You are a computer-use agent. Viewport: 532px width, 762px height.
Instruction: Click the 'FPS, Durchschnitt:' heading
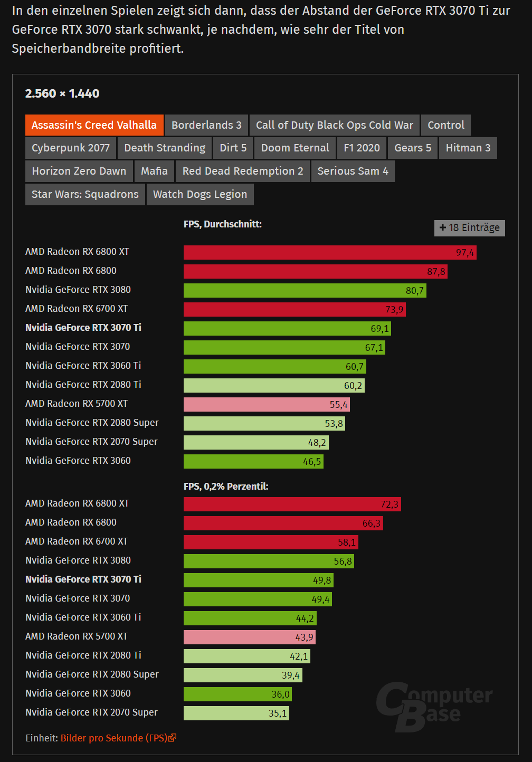pos(223,224)
